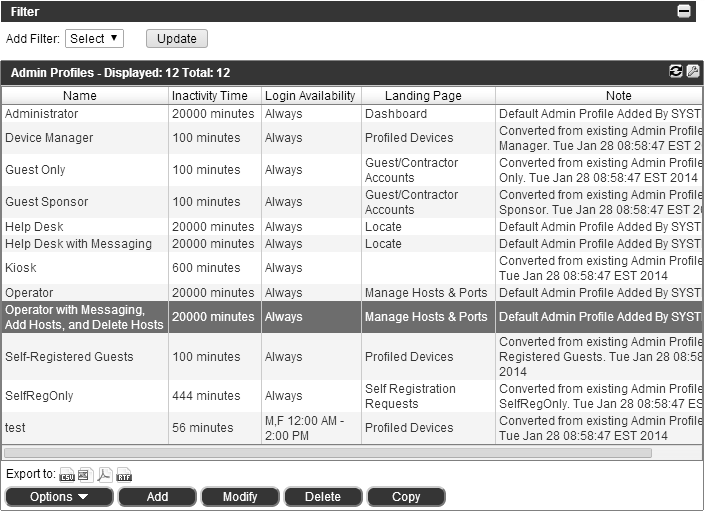Move the table's horizontal scrollbar

click(328, 453)
